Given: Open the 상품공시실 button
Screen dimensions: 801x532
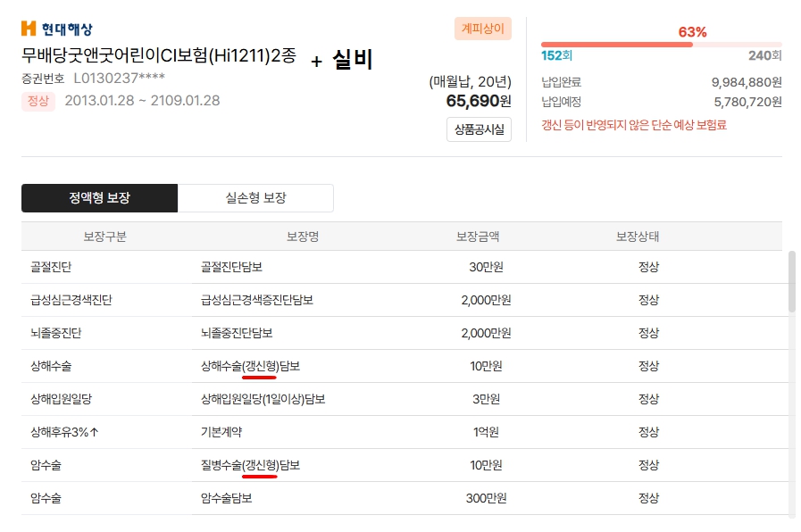Looking at the screenshot, I should 480,129.
